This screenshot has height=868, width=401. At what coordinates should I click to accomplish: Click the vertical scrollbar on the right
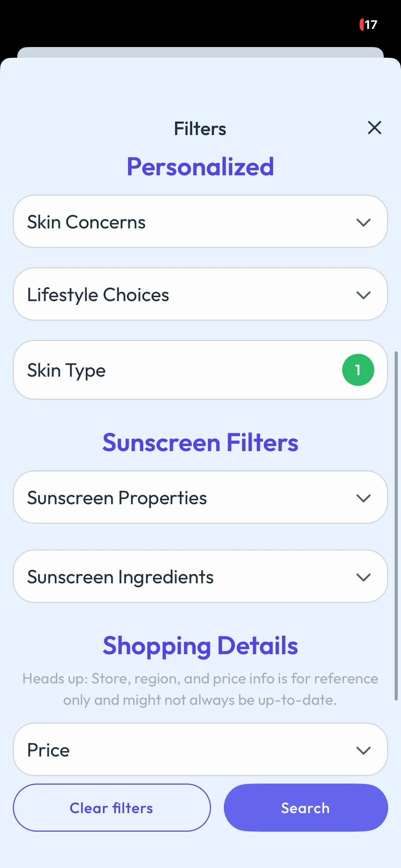(x=396, y=526)
